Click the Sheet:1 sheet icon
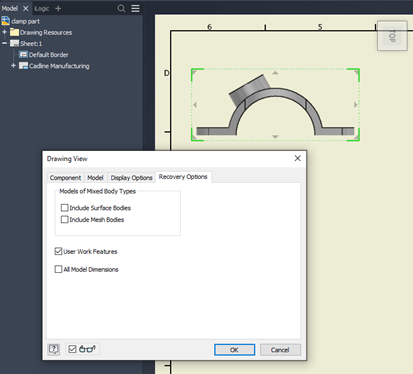Image resolution: width=413 pixels, height=374 pixels. tap(14, 43)
